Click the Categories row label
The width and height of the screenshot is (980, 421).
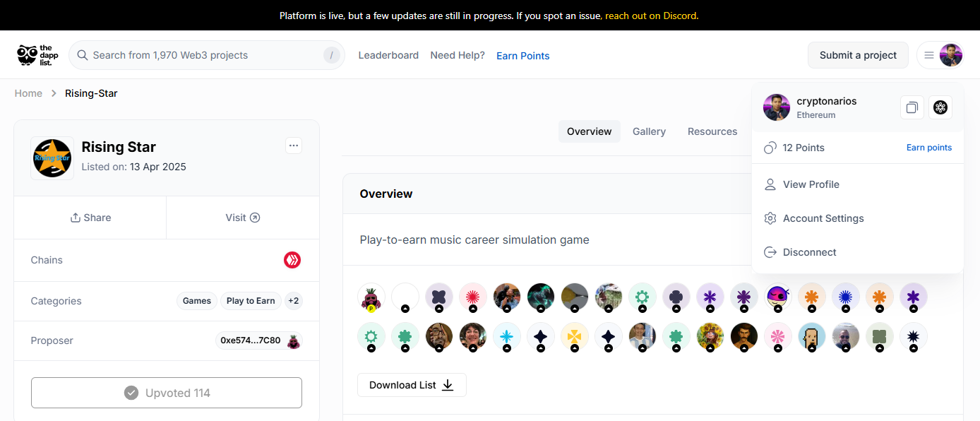(56, 301)
